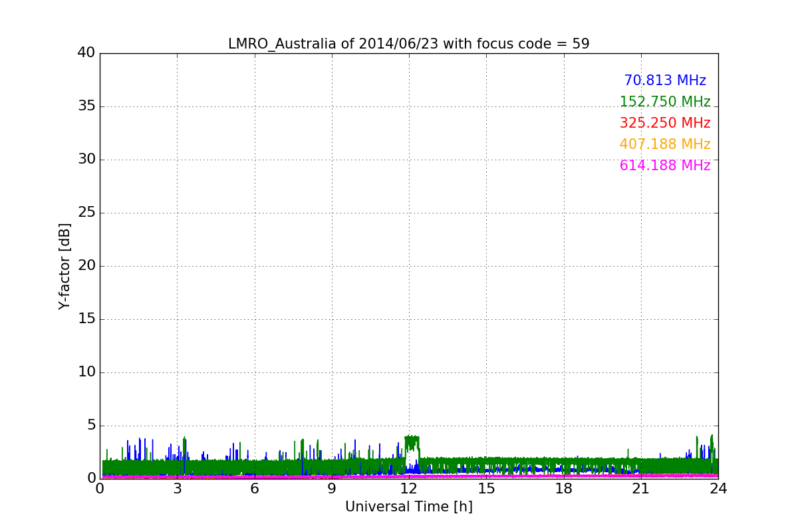Click the x-axis tick label 3

click(177, 489)
